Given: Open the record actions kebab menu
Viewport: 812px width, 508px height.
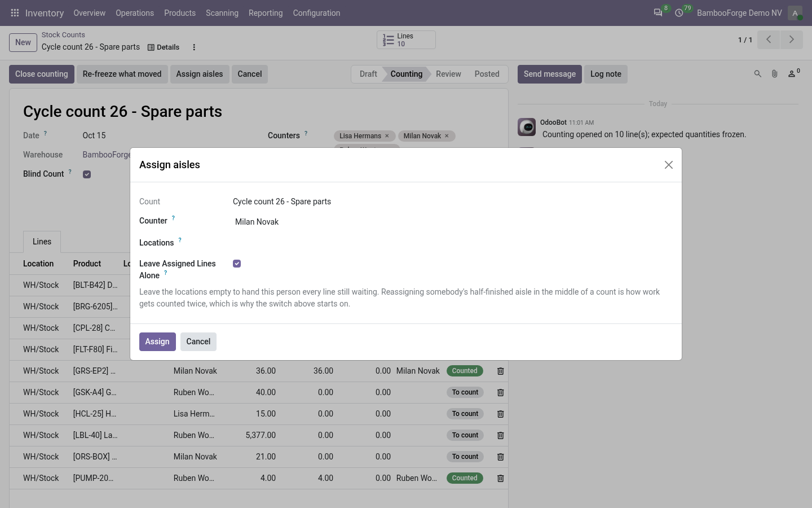Looking at the screenshot, I should pyautogui.click(x=194, y=47).
